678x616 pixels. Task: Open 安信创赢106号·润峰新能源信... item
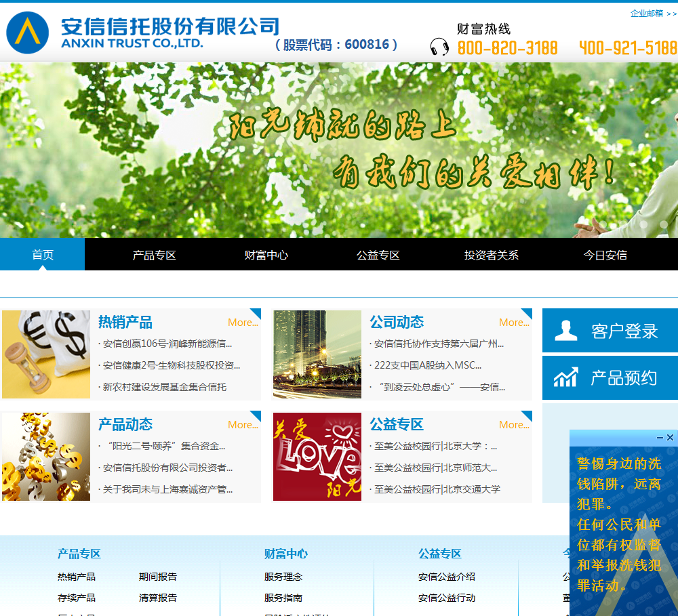click(167, 344)
